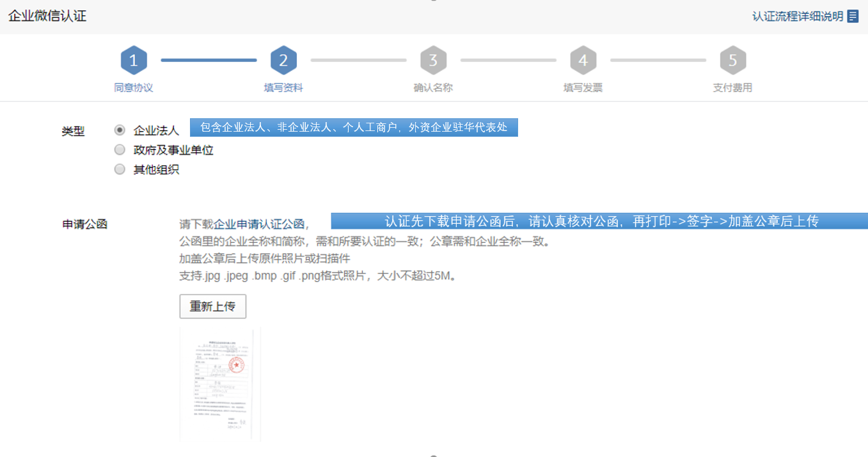The image size is (868, 457).
Task: Click the 支付费用 step label
Action: (732, 88)
